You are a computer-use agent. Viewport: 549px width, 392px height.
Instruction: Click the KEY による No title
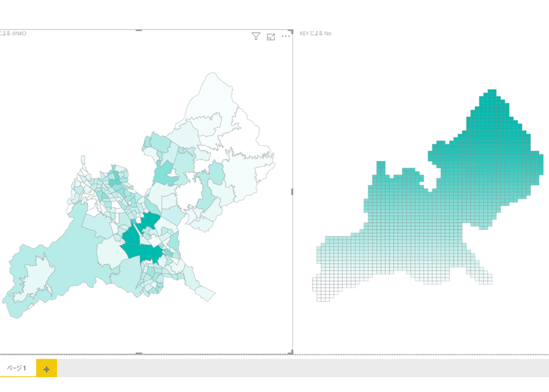[315, 33]
